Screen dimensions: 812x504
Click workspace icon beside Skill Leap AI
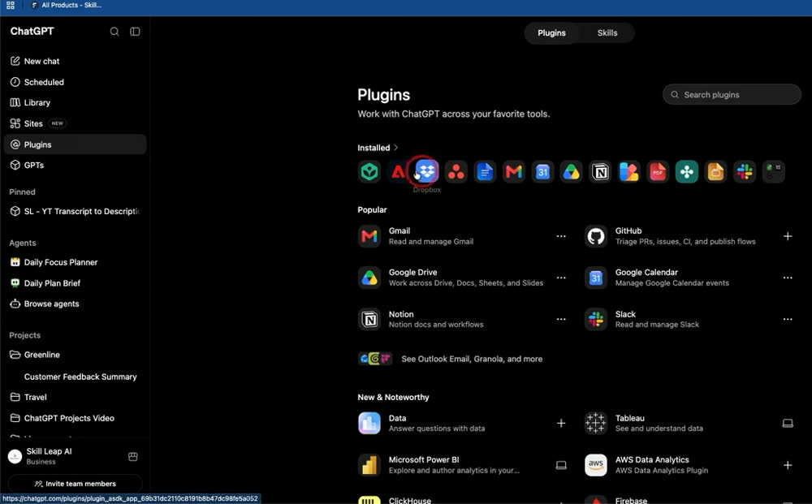click(x=132, y=456)
